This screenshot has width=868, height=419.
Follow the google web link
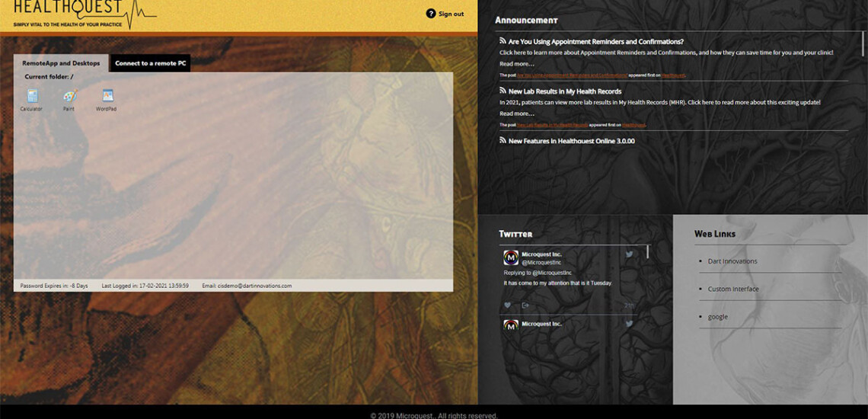[717, 317]
